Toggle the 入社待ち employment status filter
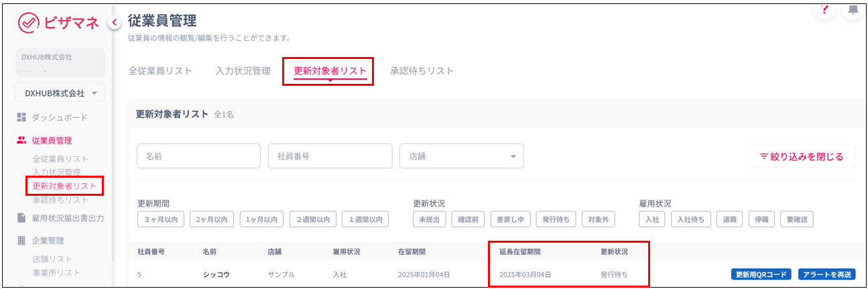The width and height of the screenshot is (868, 289). click(690, 219)
